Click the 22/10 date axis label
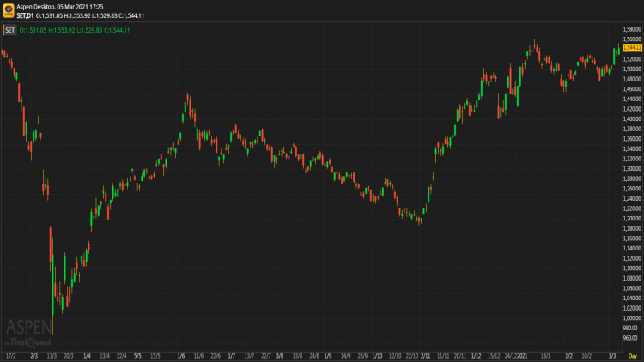Image resolution: width=644 pixels, height=362 pixels. click(x=412, y=356)
